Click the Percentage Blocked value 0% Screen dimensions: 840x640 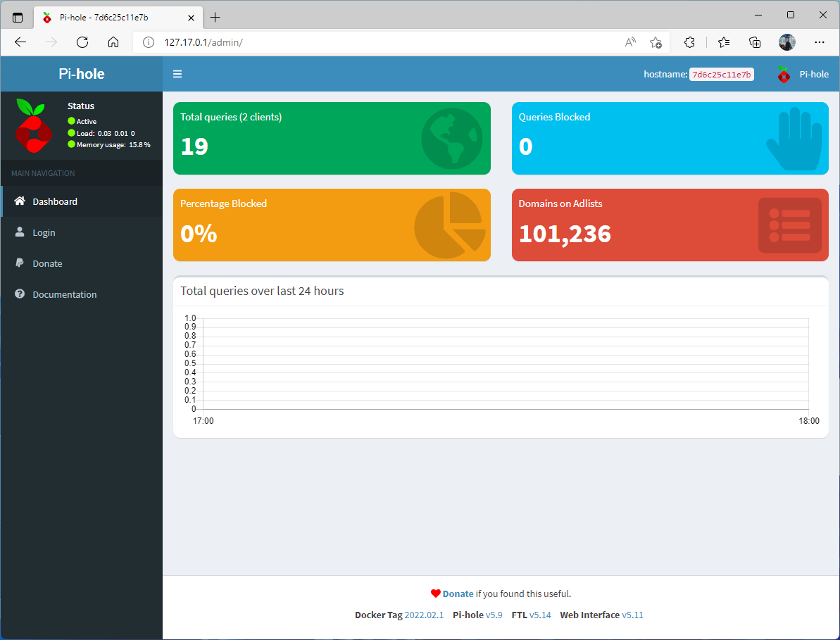(x=199, y=233)
